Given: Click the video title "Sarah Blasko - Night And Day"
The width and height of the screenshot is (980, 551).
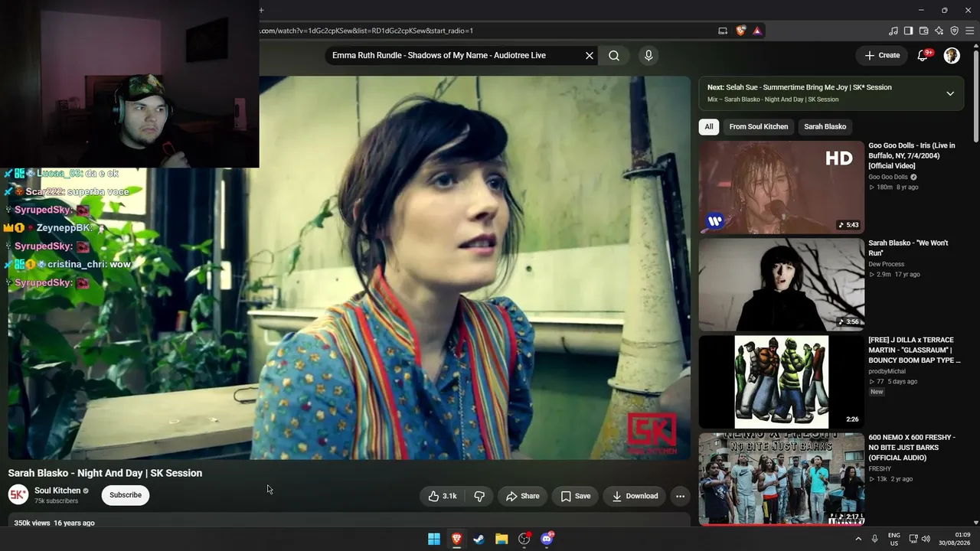Looking at the screenshot, I should point(105,473).
